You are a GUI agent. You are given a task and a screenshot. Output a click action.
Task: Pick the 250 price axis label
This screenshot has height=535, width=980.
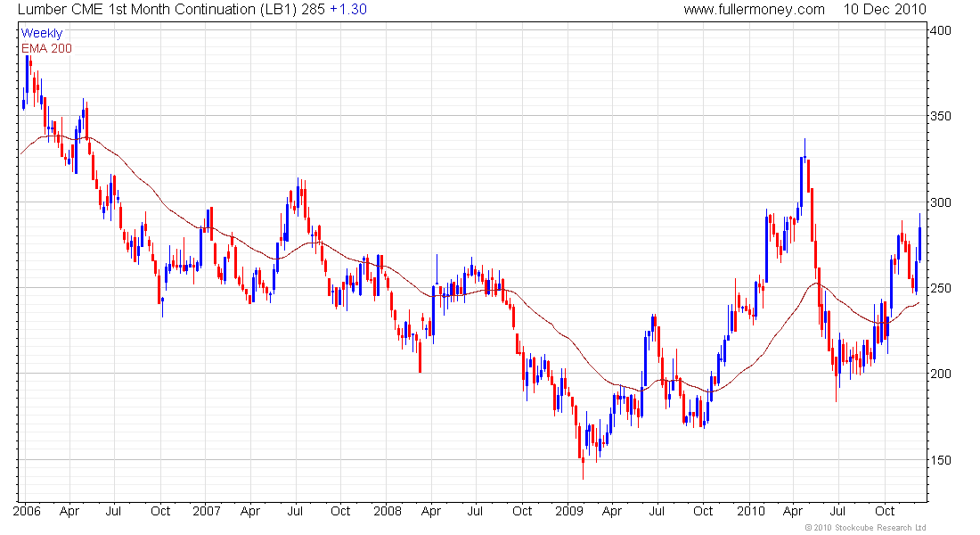(943, 288)
